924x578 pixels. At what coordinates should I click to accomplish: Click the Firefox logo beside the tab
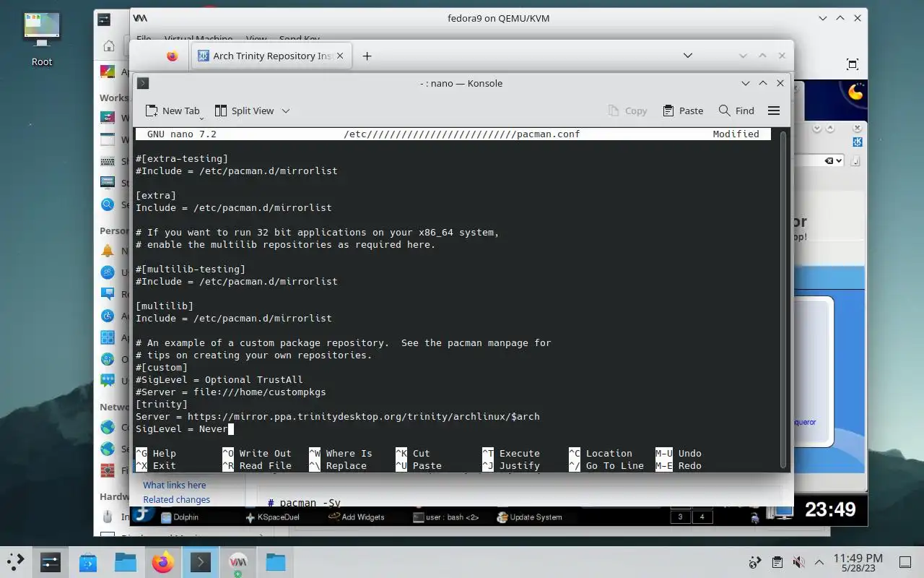[172, 56]
